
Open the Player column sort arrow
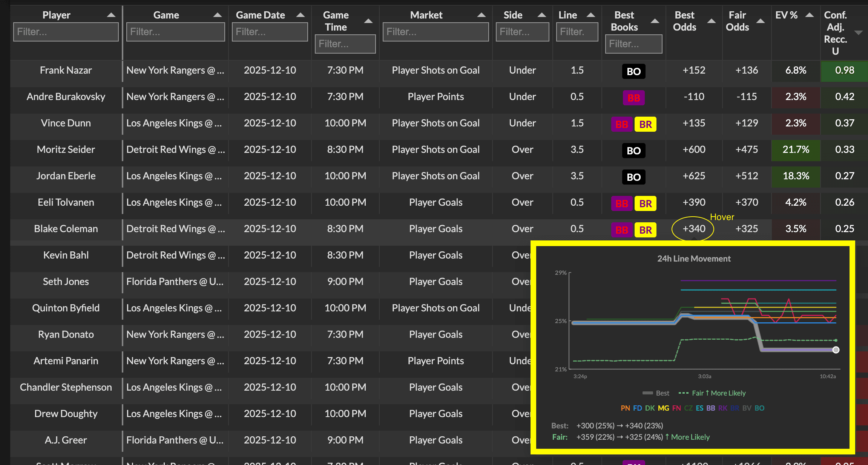click(111, 15)
